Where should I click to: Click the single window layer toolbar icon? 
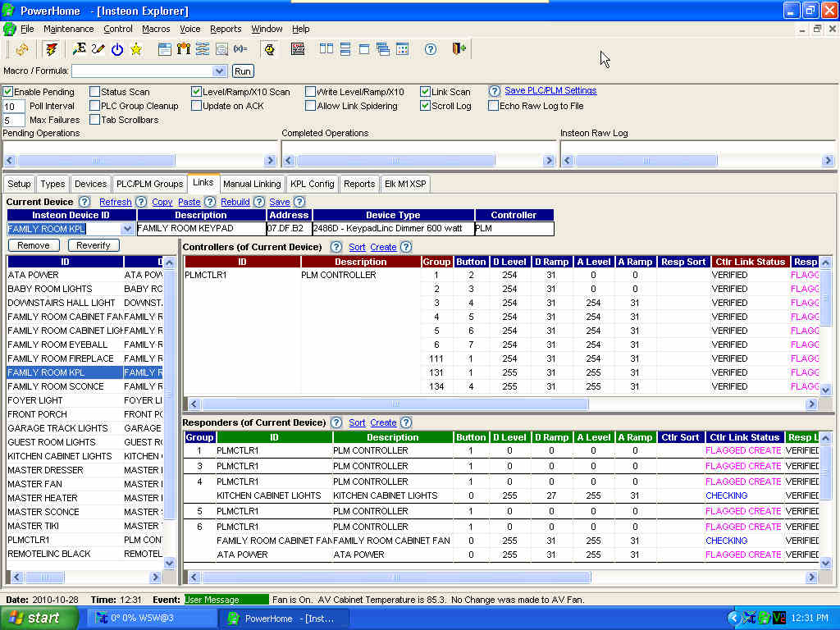click(364, 49)
